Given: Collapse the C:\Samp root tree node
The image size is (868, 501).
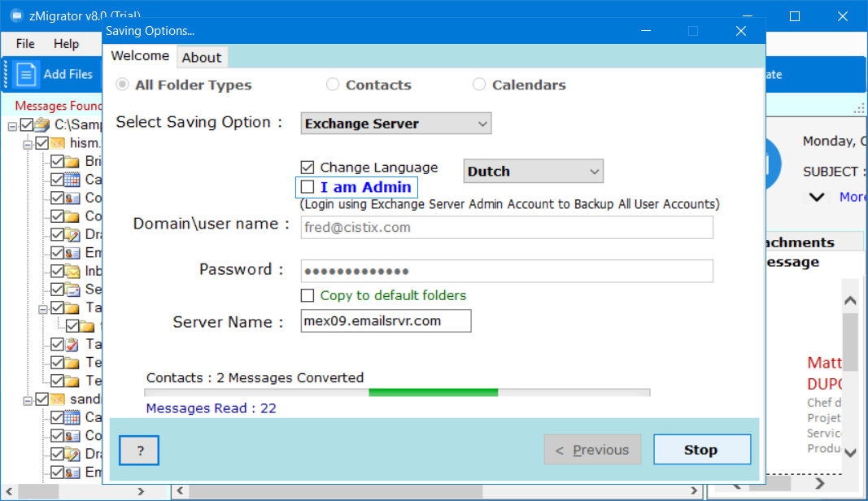Looking at the screenshot, I should click(x=12, y=127).
